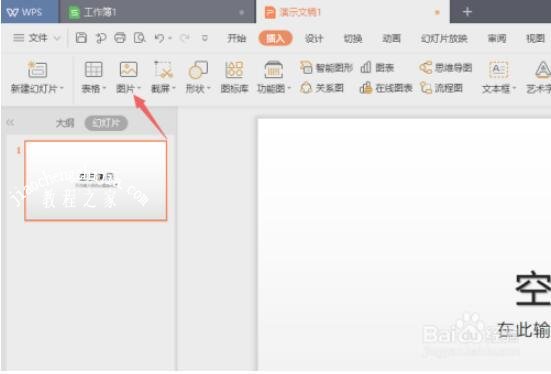Open the 图标库 icon library
The width and height of the screenshot is (551, 374).
click(x=234, y=77)
